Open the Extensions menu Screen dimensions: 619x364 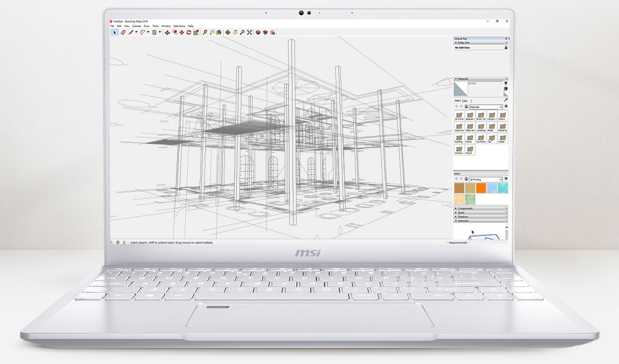pyautogui.click(x=179, y=25)
